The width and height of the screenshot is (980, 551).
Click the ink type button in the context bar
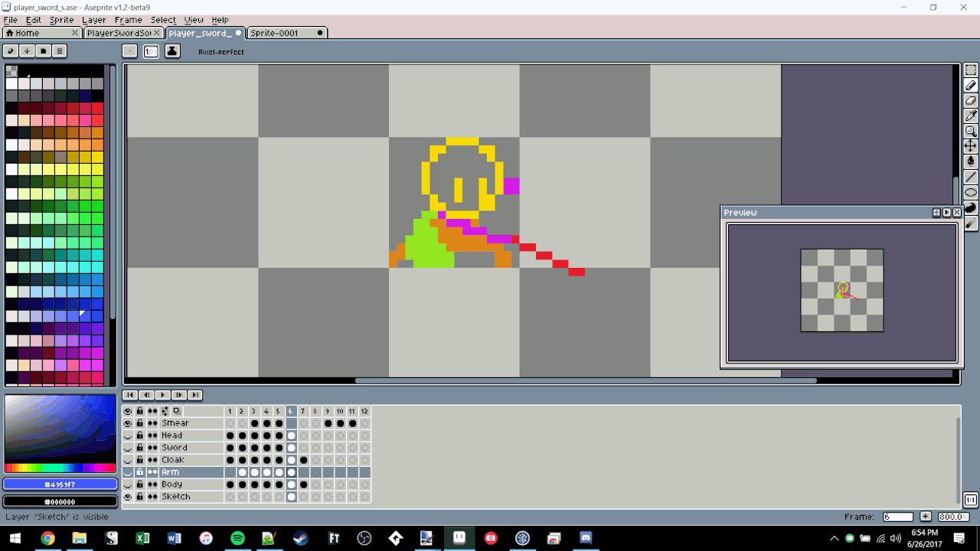pos(172,51)
